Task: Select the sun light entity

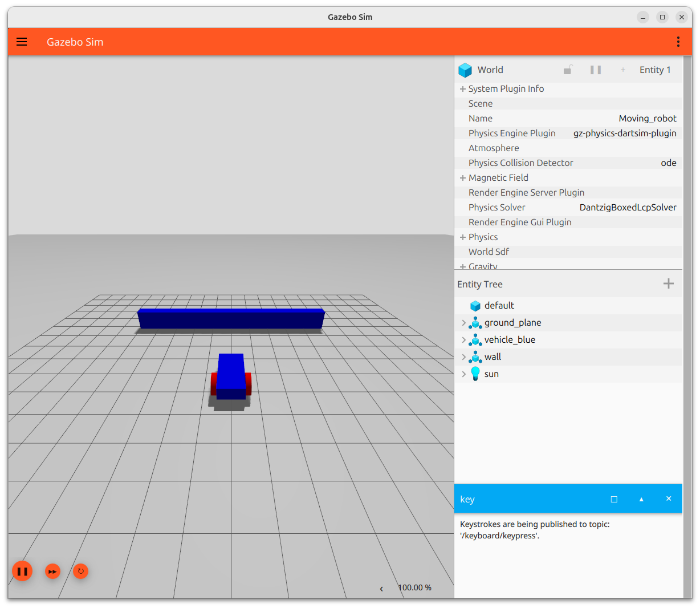Action: [x=491, y=374]
